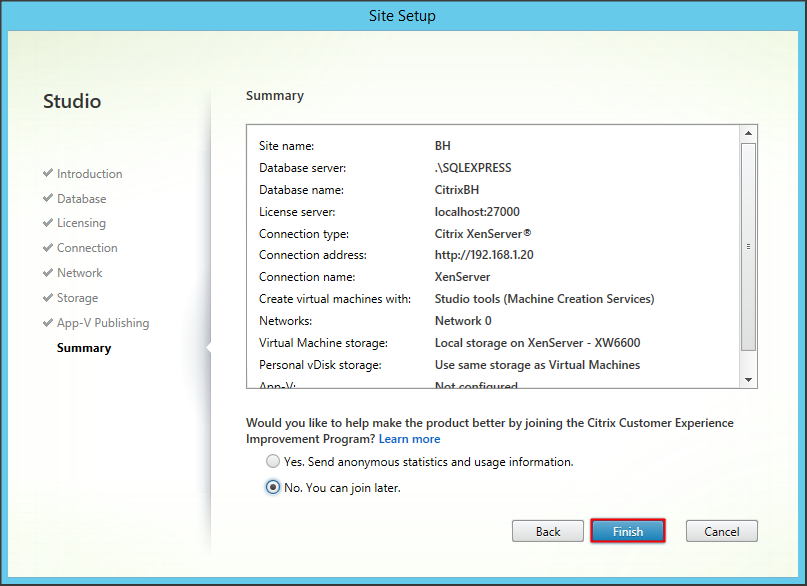Open the Learn more link
The image size is (807, 586).
pyautogui.click(x=409, y=439)
